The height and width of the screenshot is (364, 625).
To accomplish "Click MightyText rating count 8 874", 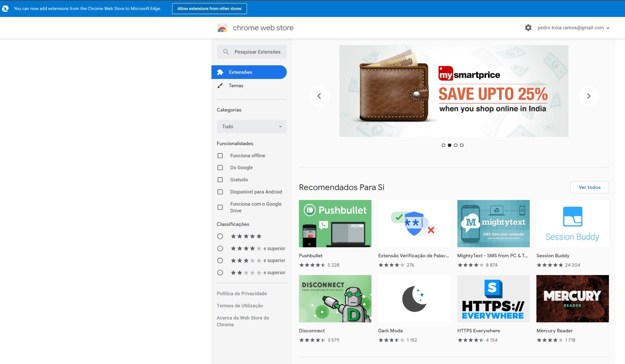I will point(491,265).
